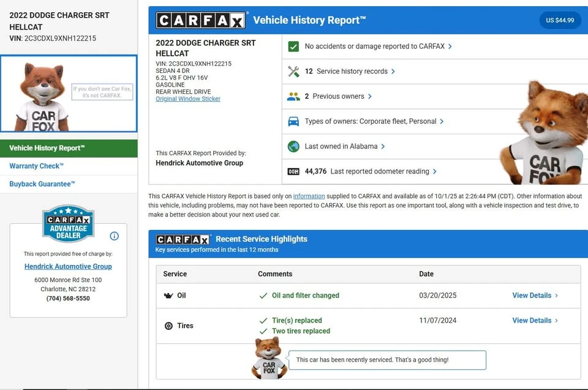Click REAR WHEEL DRIVE spec text

point(183,91)
